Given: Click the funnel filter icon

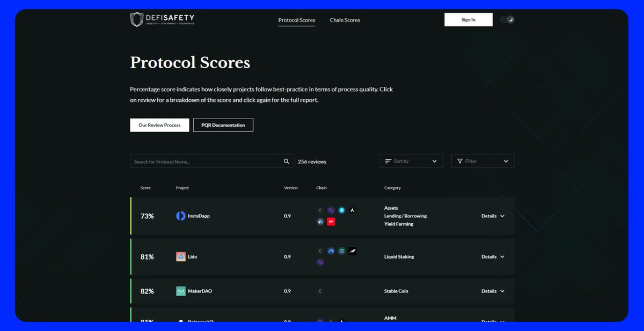Looking at the screenshot, I should (460, 161).
